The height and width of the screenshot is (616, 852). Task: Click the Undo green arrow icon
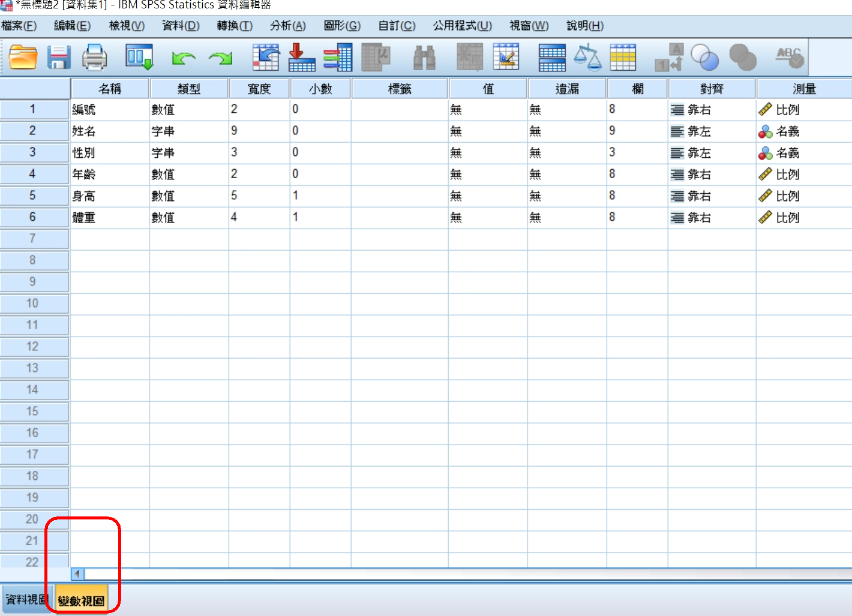[183, 58]
